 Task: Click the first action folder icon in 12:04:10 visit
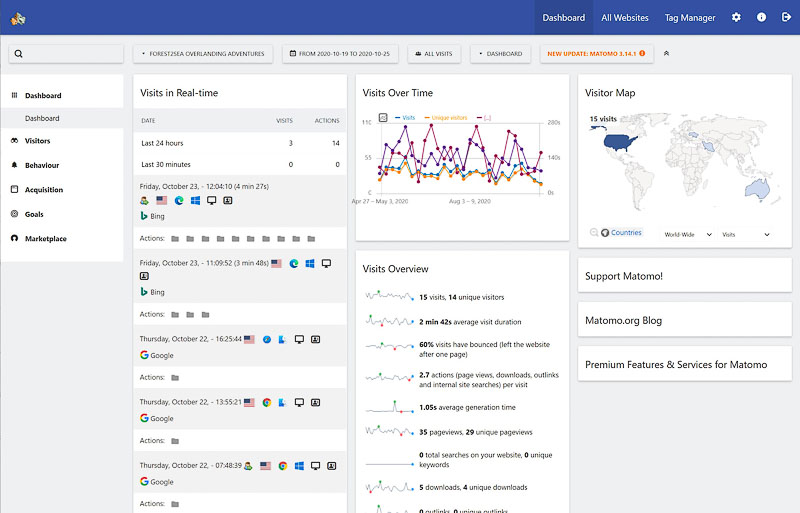(x=175, y=239)
